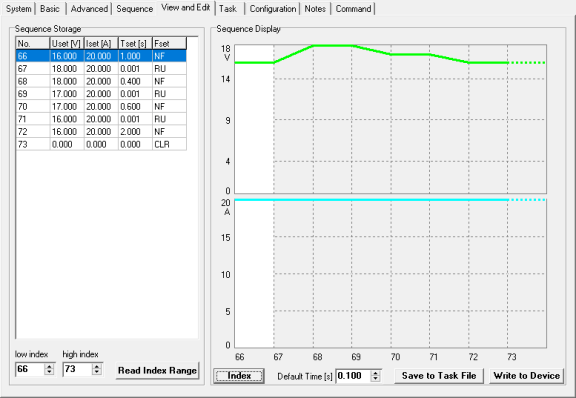Save sequence with Save to Task File
The width and height of the screenshot is (576, 398).
click(439, 376)
